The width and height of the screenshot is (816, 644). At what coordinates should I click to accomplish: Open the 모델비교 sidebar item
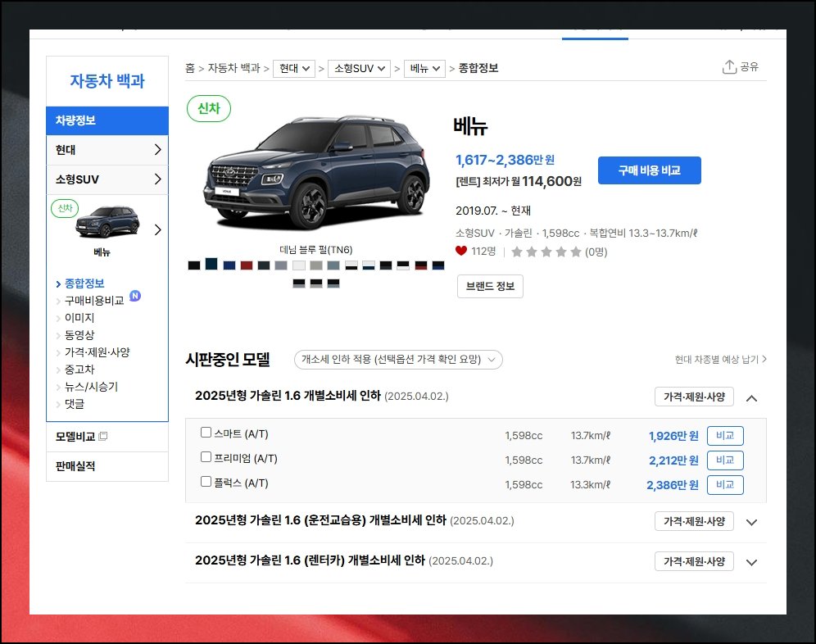tap(75, 436)
